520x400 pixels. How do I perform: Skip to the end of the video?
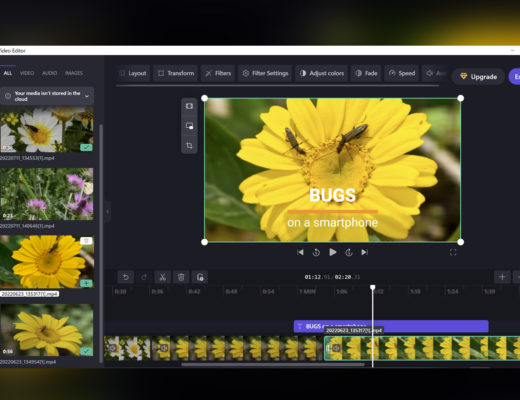coord(364,252)
